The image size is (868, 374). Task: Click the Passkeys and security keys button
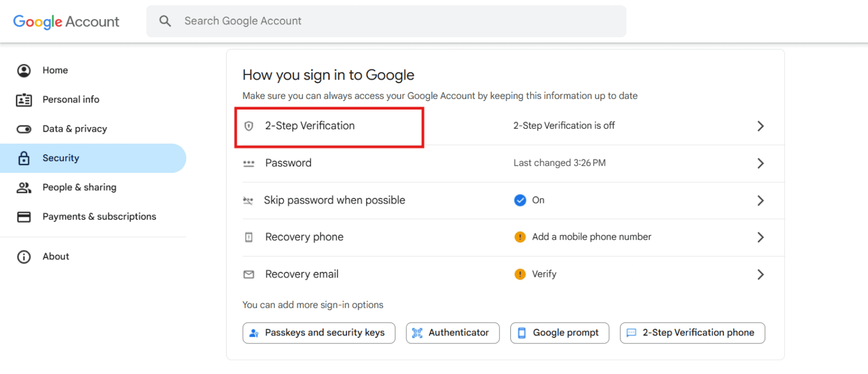(x=318, y=333)
